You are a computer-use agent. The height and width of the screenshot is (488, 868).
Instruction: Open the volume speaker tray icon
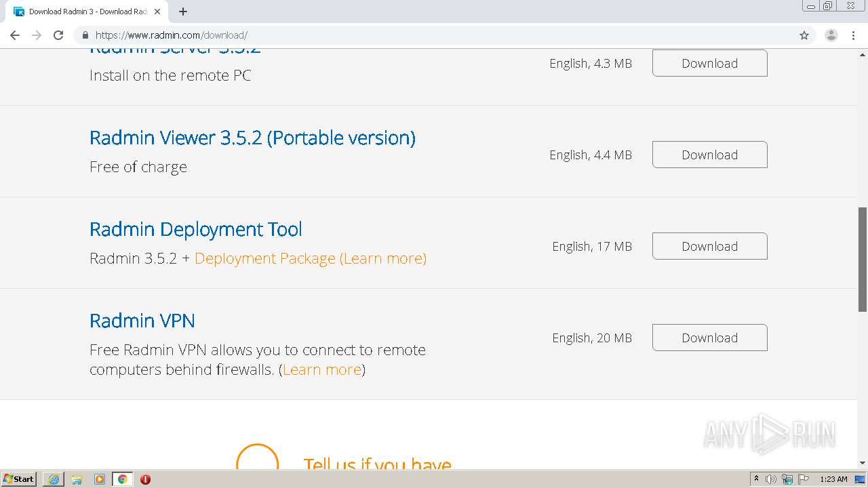771,479
